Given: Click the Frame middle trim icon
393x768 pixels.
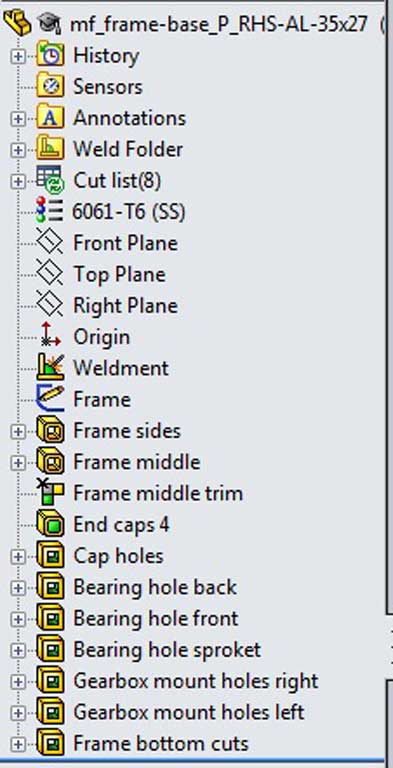Looking at the screenshot, I should (x=50, y=493).
